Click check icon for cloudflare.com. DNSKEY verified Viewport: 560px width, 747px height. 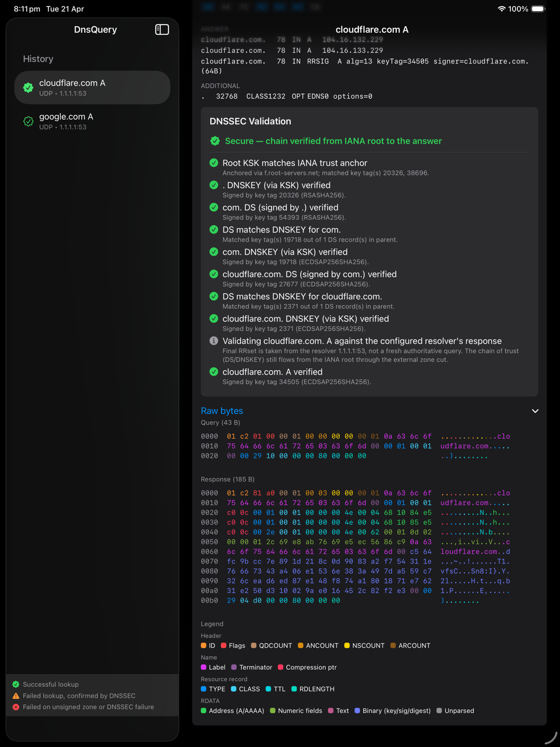[214, 319]
